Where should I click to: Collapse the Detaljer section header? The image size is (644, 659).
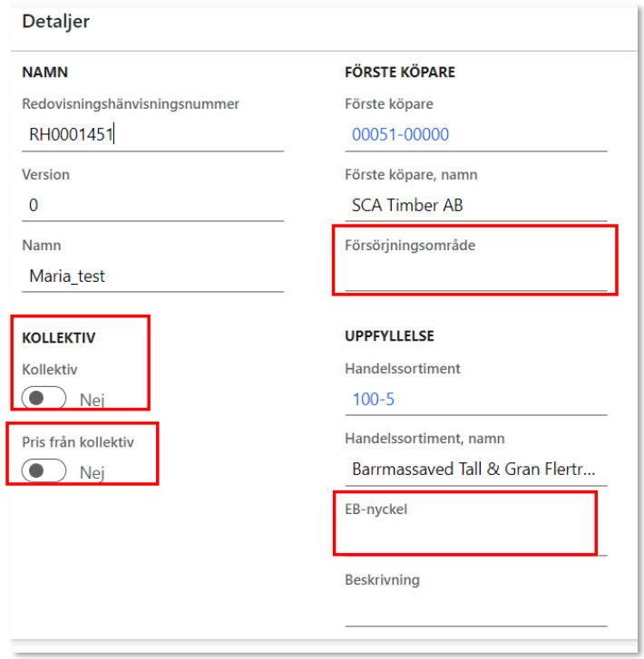(56, 22)
